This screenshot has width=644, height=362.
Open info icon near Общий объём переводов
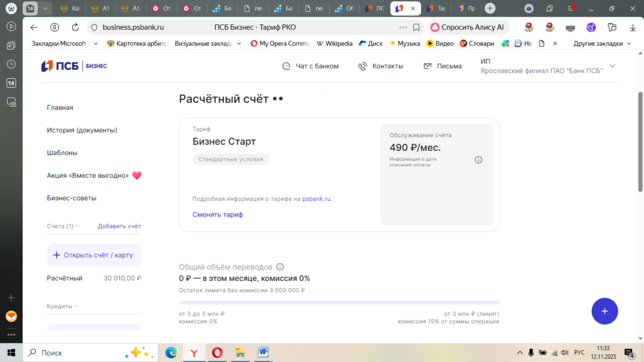(x=280, y=267)
